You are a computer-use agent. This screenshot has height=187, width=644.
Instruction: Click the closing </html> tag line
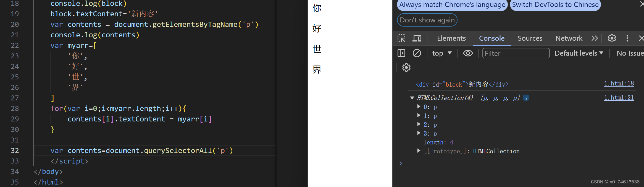pyautogui.click(x=48, y=182)
